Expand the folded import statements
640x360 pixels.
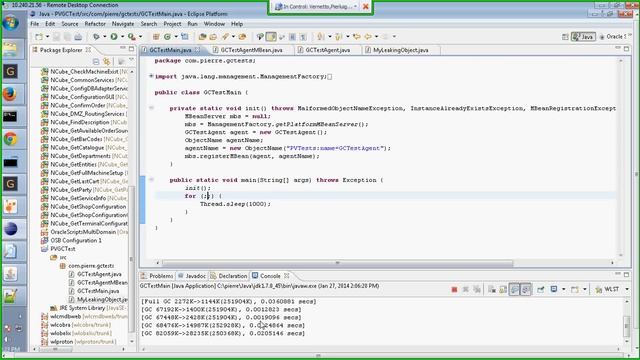coord(151,76)
